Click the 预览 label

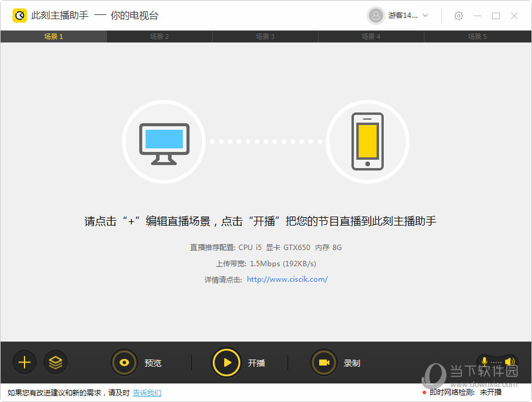(153, 363)
